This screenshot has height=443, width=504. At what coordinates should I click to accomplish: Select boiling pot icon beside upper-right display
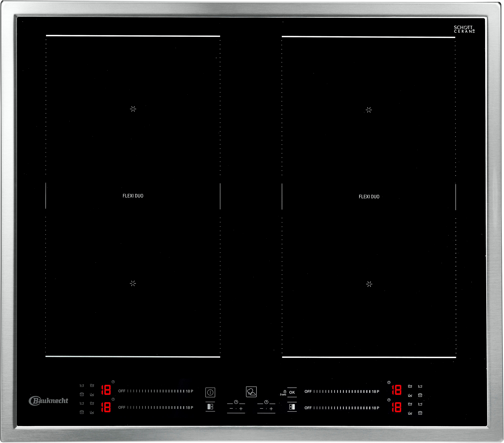point(410,386)
